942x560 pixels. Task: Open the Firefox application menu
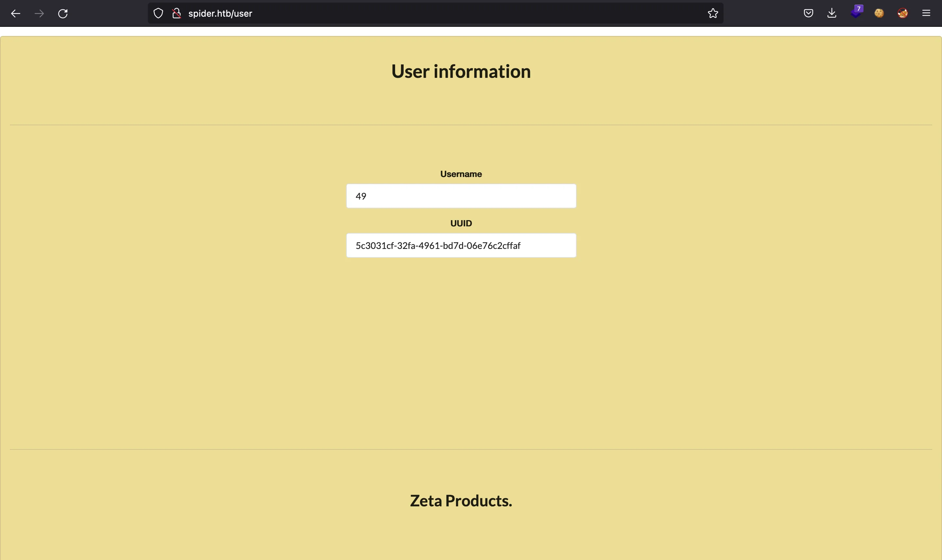926,13
